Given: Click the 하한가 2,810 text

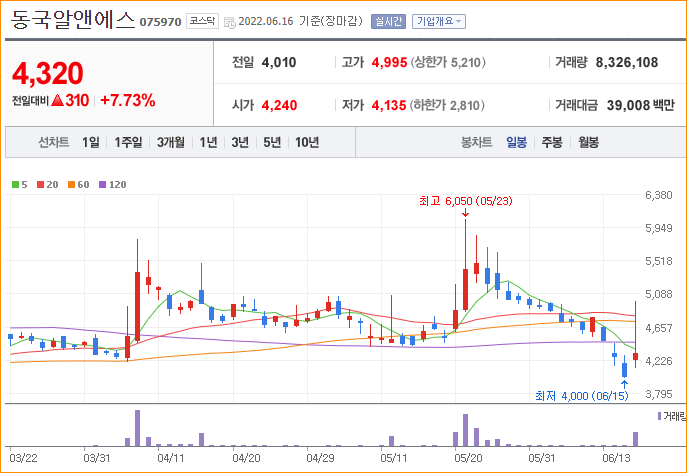Looking at the screenshot, I should tap(447, 106).
